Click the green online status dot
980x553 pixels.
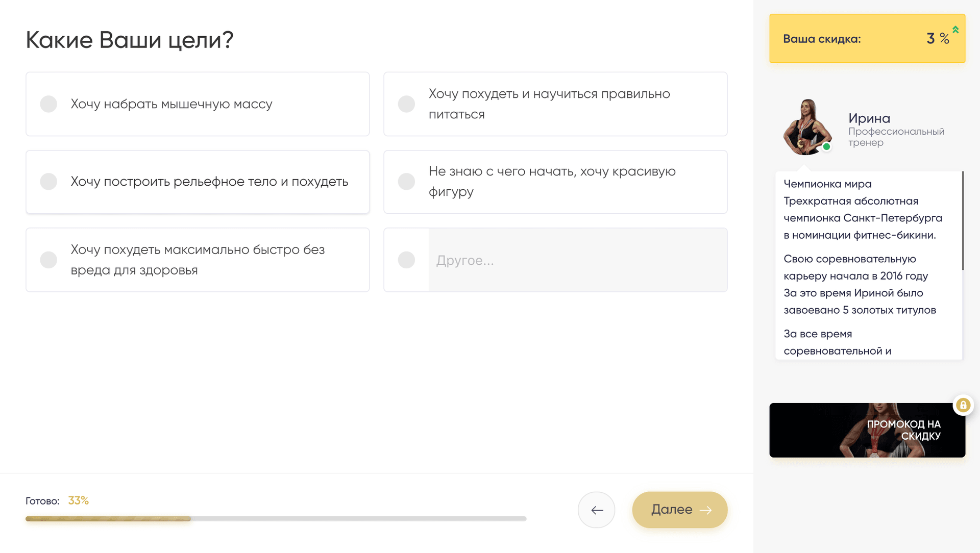(826, 147)
